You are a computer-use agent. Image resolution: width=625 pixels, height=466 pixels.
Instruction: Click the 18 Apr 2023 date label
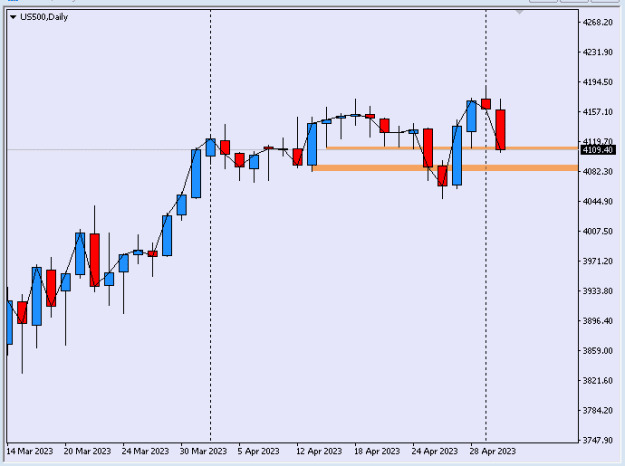tap(377, 451)
